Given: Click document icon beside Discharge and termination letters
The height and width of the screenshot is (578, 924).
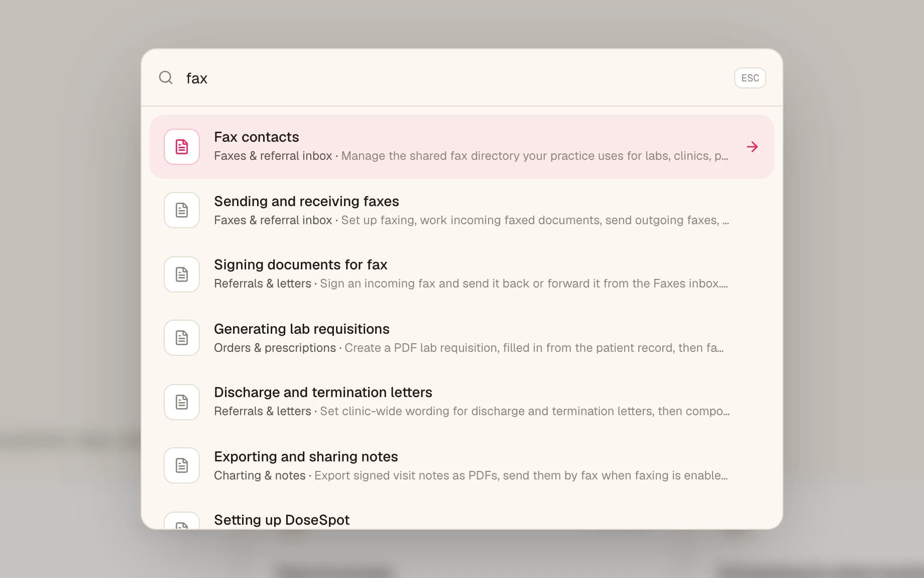Looking at the screenshot, I should tap(182, 402).
